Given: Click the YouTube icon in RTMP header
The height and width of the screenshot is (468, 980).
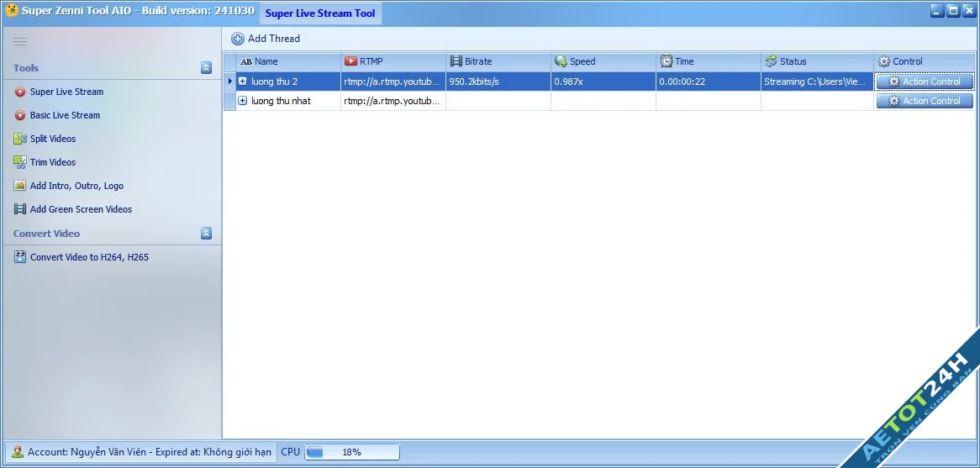Looking at the screenshot, I should (350, 61).
